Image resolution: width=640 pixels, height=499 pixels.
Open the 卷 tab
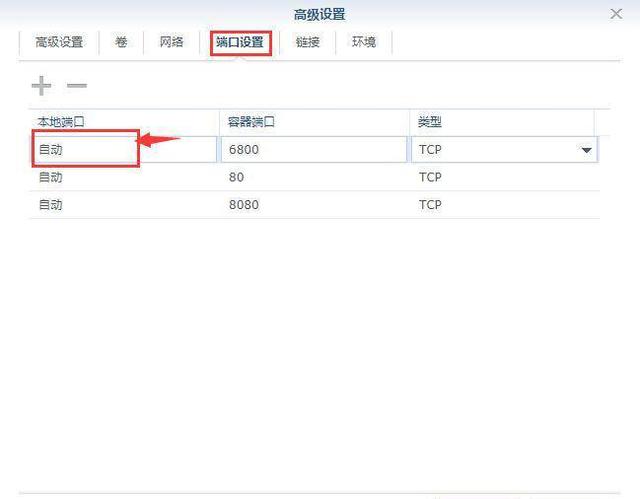pyautogui.click(x=121, y=42)
